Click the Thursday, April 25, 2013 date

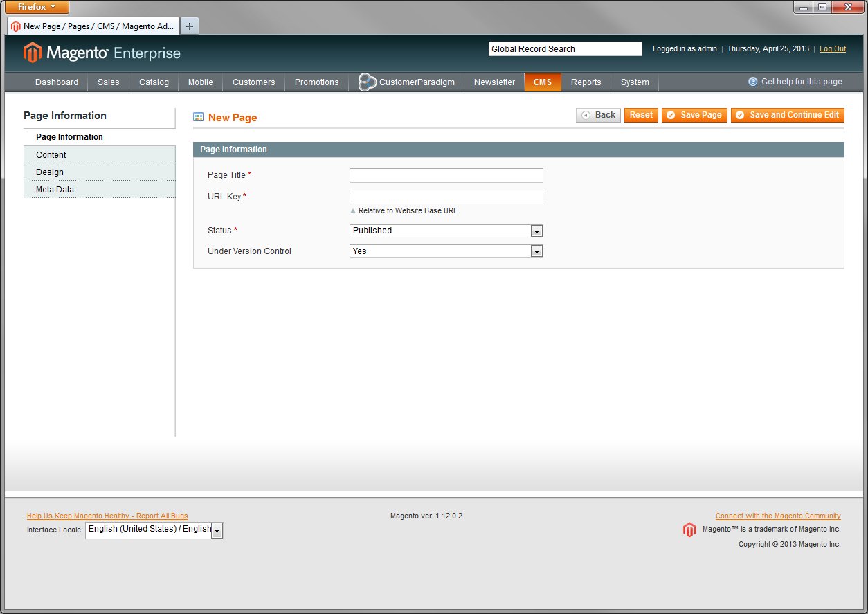(768, 49)
